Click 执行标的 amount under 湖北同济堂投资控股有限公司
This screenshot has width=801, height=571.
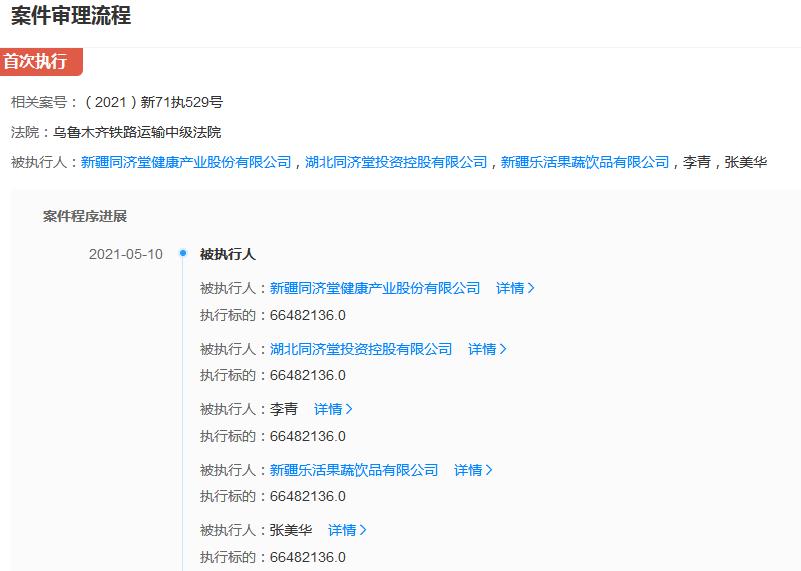(x=308, y=375)
